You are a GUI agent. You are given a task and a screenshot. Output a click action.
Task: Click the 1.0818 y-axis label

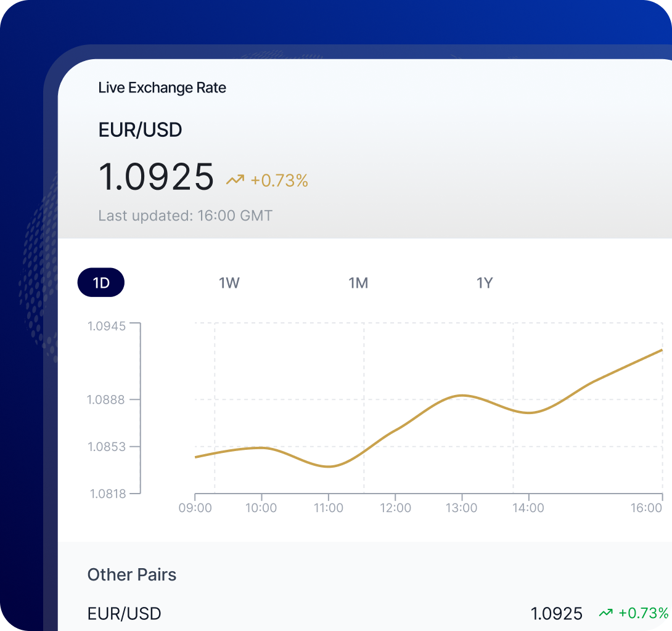click(x=107, y=494)
